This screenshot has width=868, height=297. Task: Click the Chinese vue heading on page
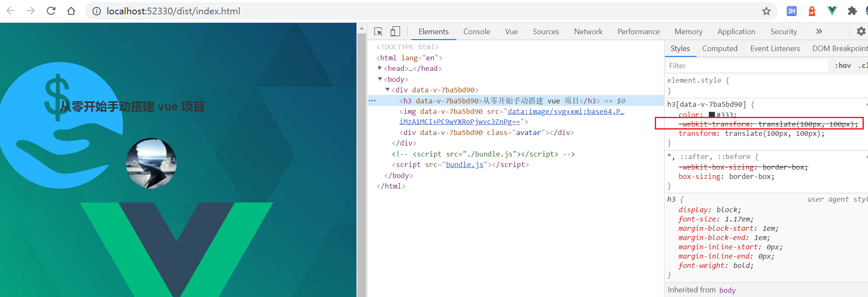pyautogui.click(x=132, y=107)
